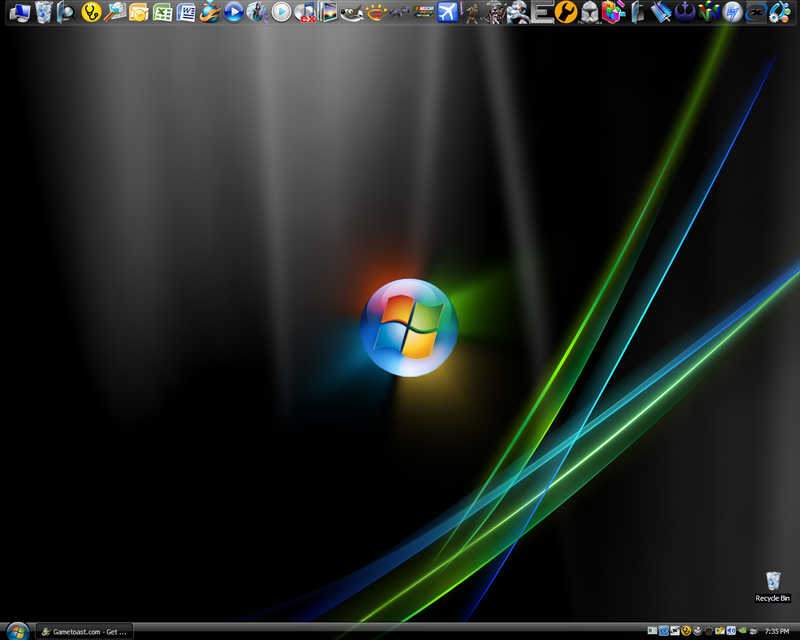Launch GIMP from the dock
800x640 pixels.
pos(352,12)
